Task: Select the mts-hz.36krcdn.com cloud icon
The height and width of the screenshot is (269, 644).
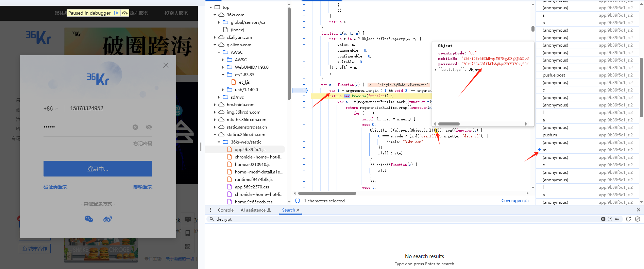Action: click(x=221, y=119)
